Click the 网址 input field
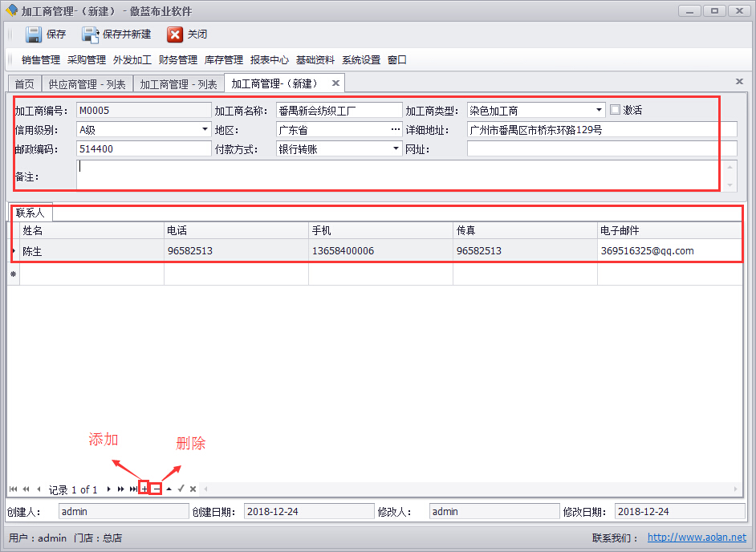The image size is (756, 552). 601,148
